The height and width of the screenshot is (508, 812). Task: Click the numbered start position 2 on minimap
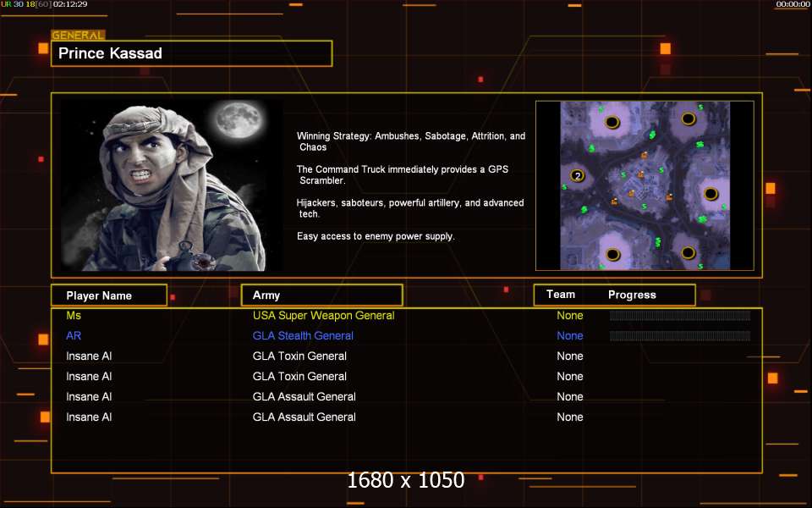click(x=578, y=176)
